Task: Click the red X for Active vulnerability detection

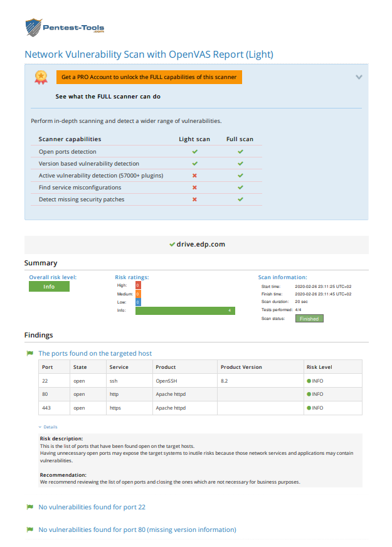Action: 194,176
